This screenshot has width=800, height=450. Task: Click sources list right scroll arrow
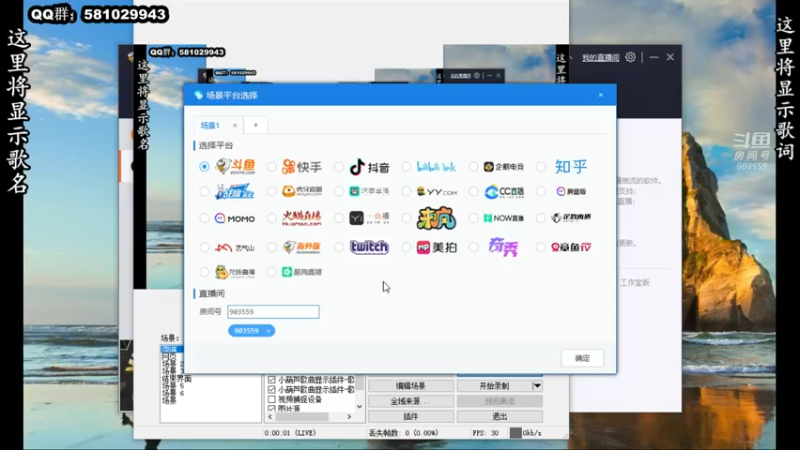[x=349, y=417]
